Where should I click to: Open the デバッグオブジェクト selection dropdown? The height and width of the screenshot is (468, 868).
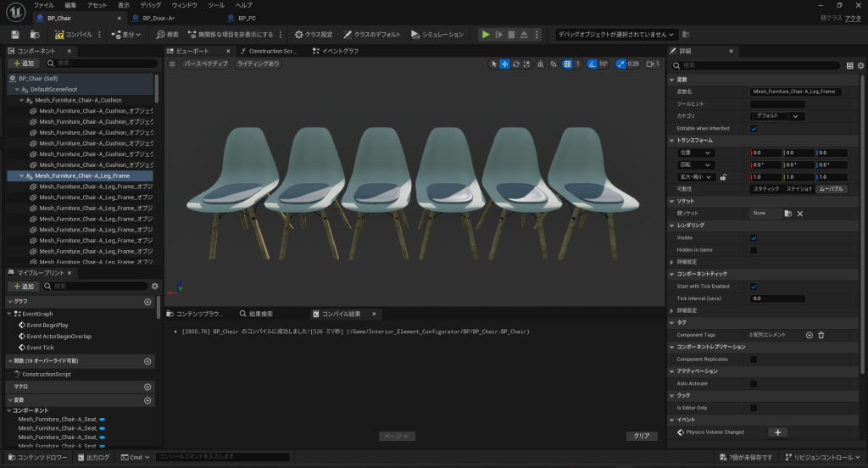pyautogui.click(x=617, y=35)
